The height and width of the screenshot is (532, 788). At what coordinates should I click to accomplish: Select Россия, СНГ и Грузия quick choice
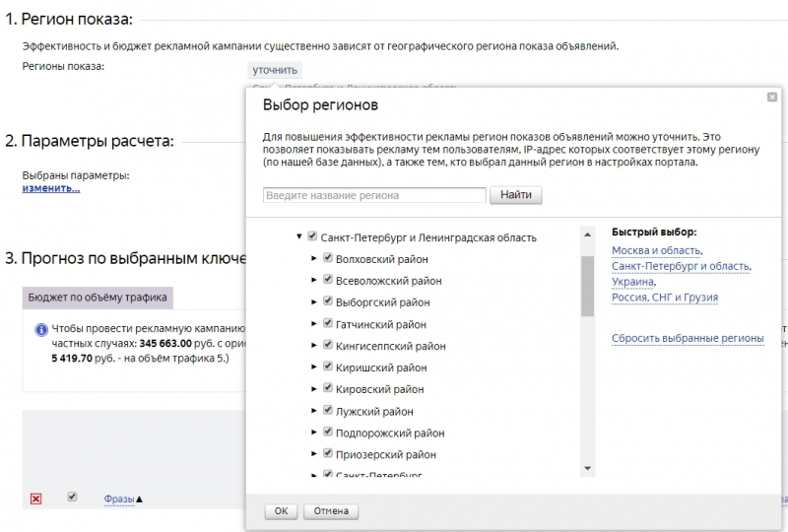(x=665, y=298)
